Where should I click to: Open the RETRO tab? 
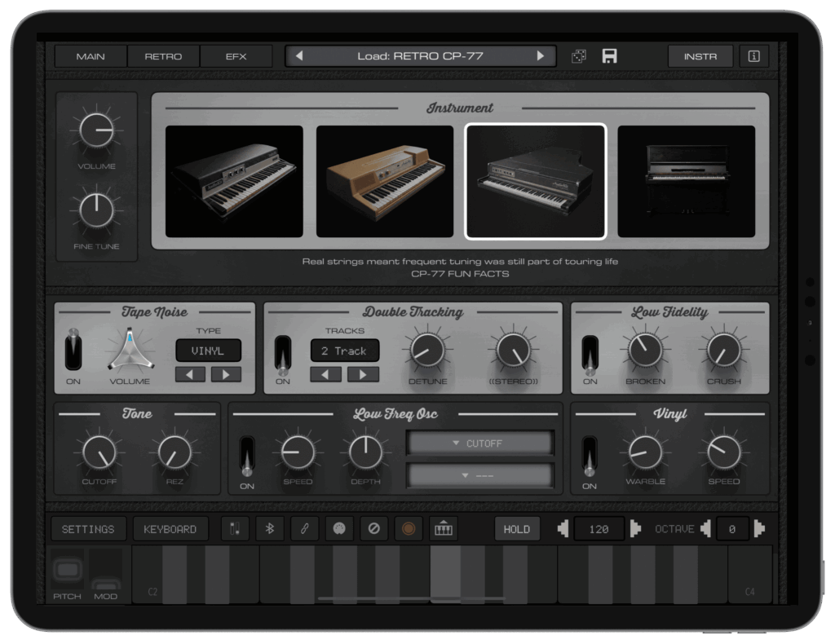pyautogui.click(x=163, y=56)
